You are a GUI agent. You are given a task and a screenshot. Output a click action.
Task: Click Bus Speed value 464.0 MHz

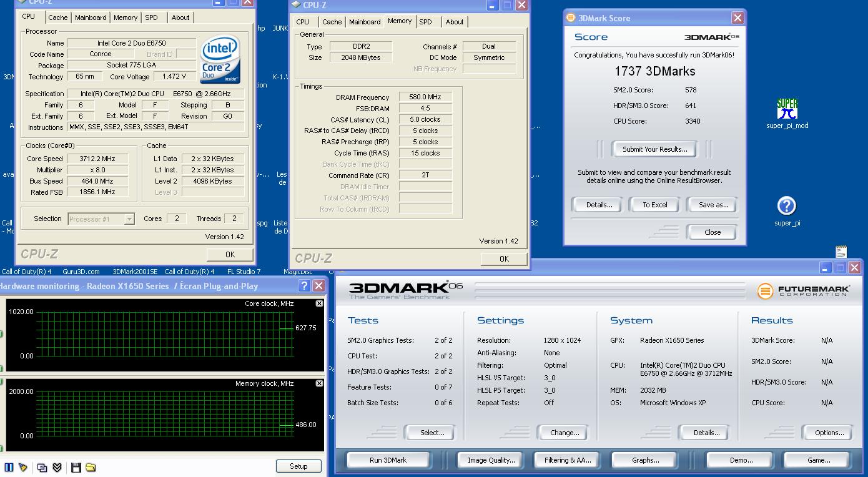coord(97,181)
